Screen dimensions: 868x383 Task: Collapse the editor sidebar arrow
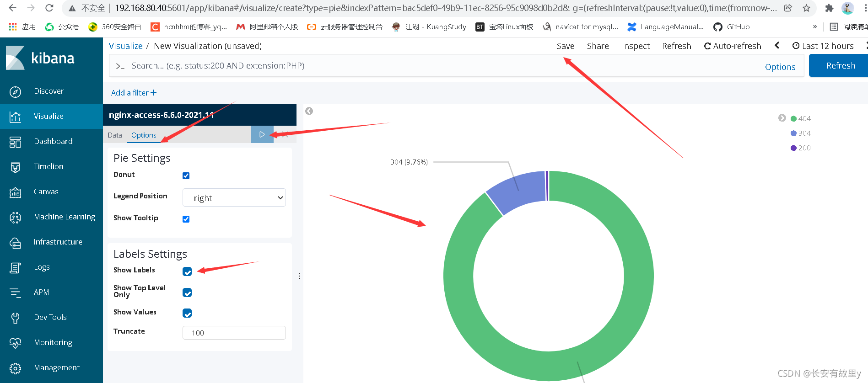pyautogui.click(x=309, y=111)
